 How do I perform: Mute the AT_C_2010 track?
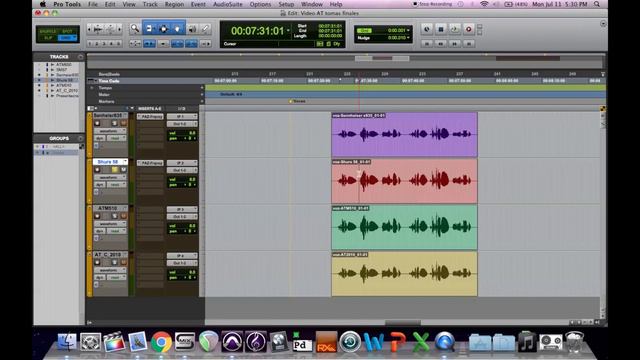click(123, 262)
